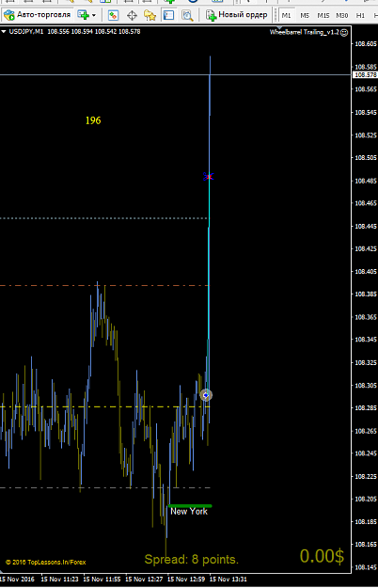Screen dimensions: 378x588
Task: Click the Wheelbarrel Trailing_v1.2 expert smiley icon
Action: coord(344,33)
